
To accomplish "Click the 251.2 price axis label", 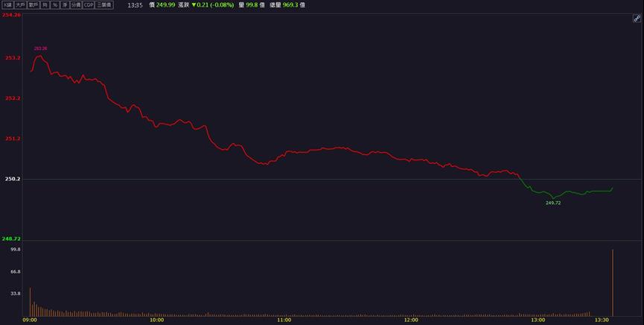I will [x=13, y=139].
